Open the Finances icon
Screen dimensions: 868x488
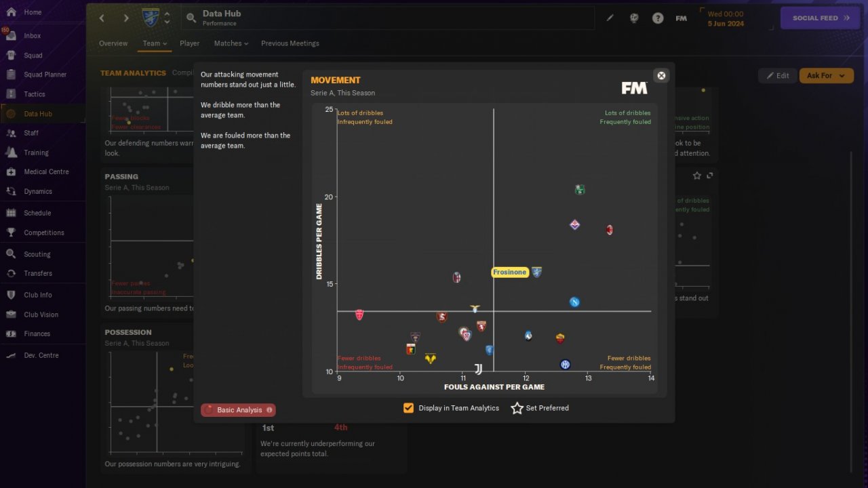tap(11, 333)
